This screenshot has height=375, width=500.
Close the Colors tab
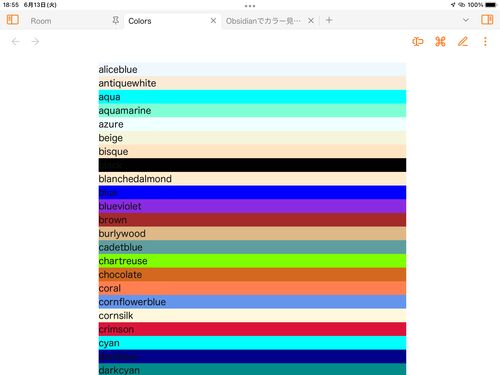click(x=213, y=21)
